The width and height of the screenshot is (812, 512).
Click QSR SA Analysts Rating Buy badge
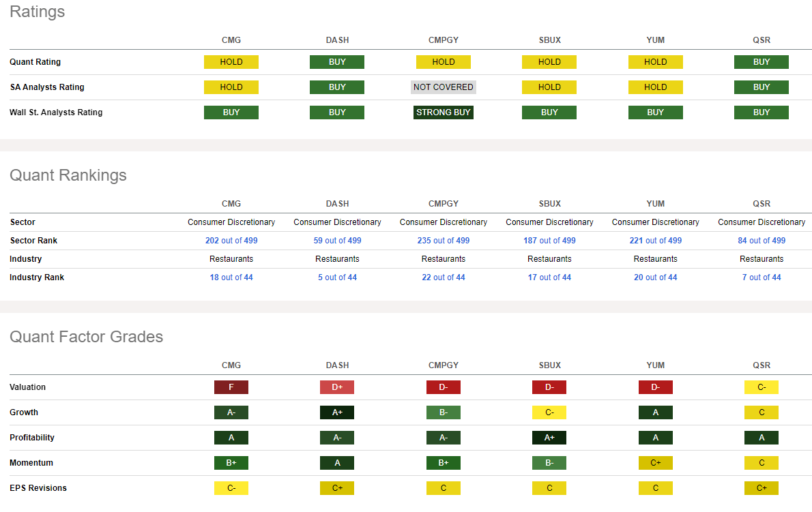[762, 87]
